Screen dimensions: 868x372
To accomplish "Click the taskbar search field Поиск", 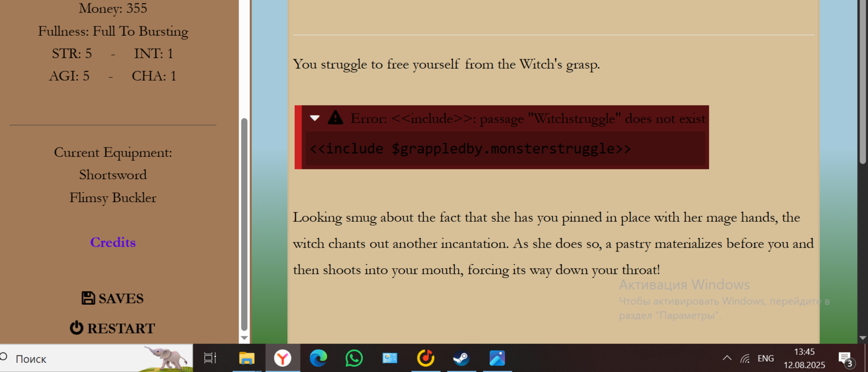I will coord(72,359).
